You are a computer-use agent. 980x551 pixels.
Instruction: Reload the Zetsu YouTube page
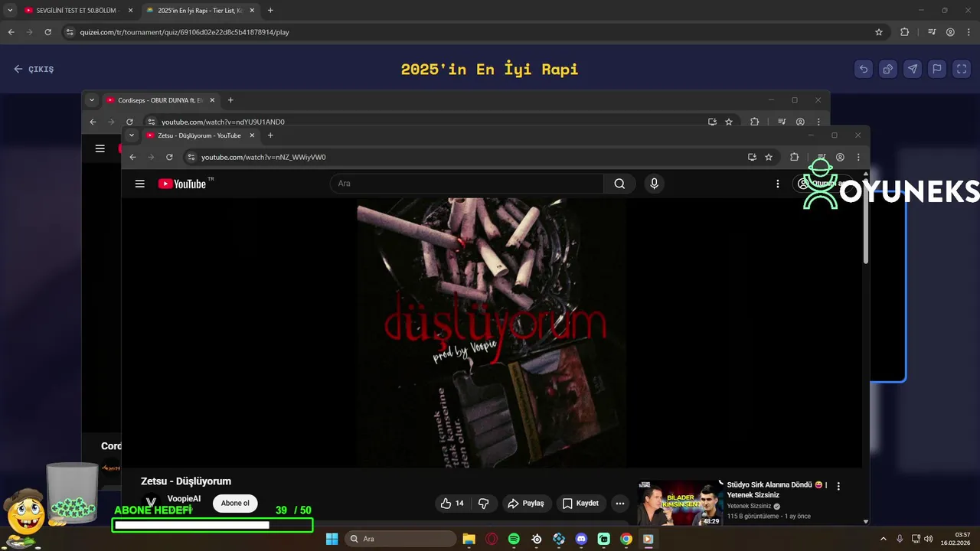[169, 157]
